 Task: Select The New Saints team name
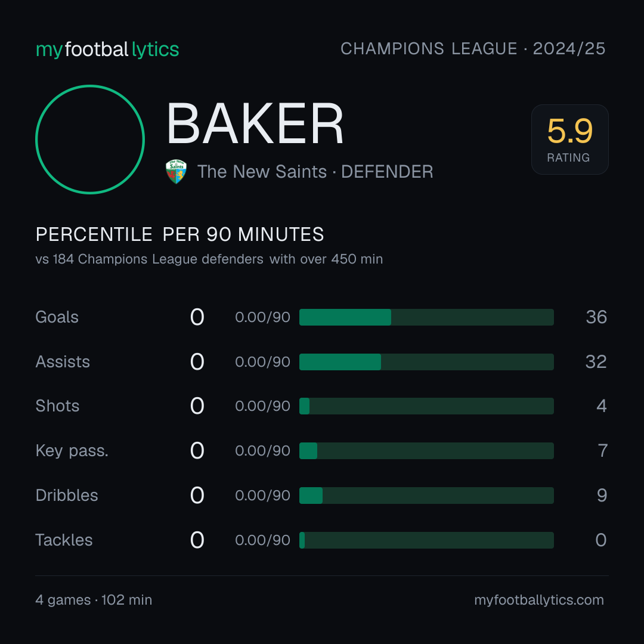pos(262,172)
